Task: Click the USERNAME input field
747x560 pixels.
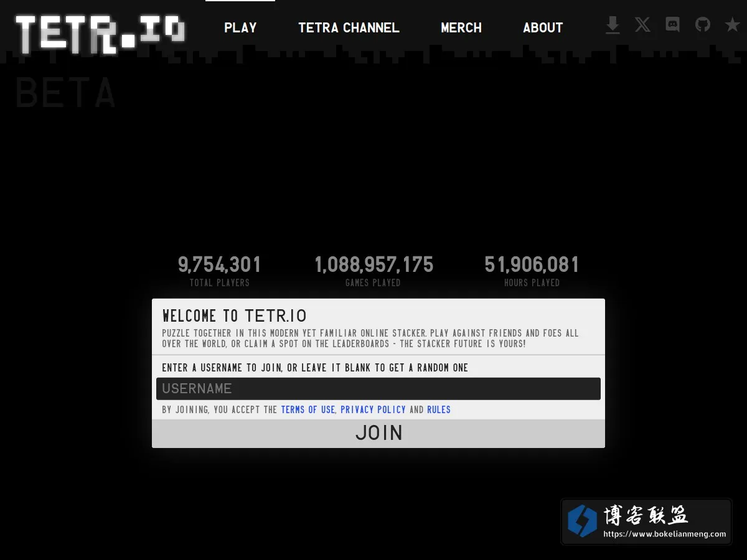Action: click(378, 389)
